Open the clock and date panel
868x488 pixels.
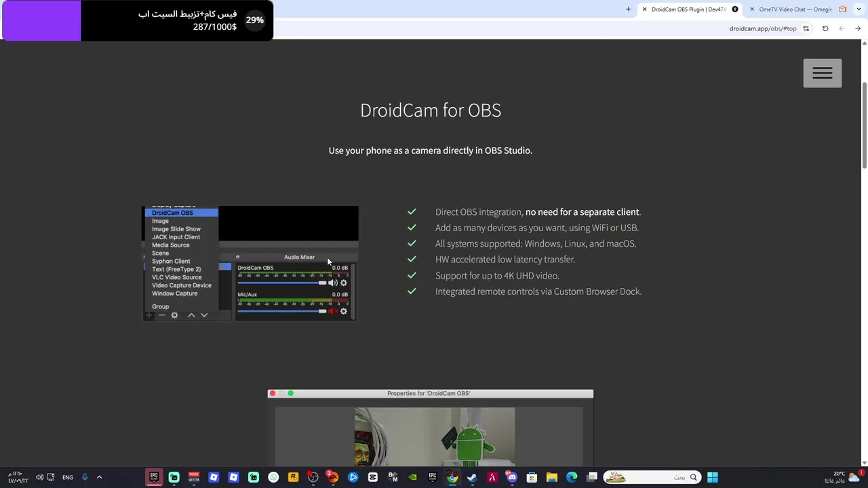(x=18, y=477)
